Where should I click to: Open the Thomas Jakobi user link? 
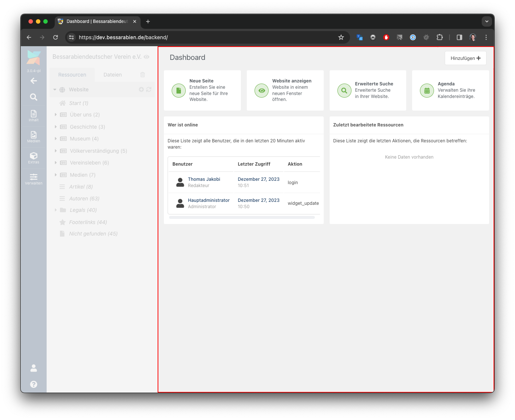coord(204,179)
